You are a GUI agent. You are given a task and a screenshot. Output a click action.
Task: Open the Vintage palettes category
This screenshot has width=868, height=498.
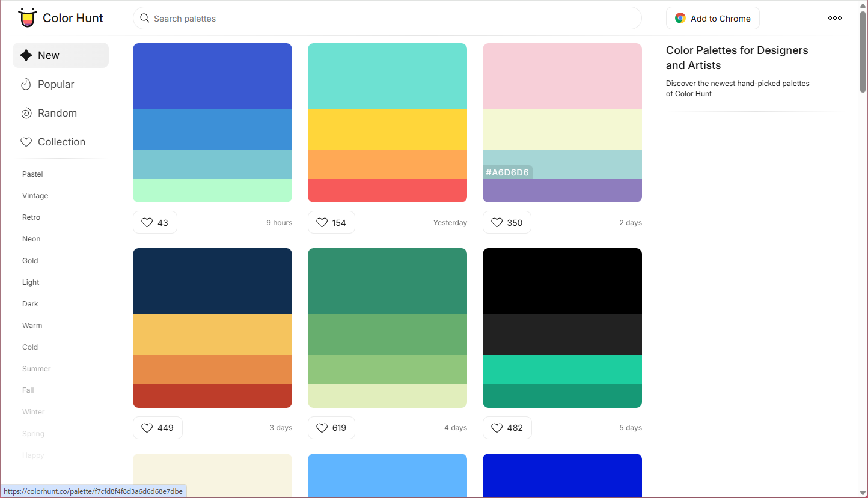pyautogui.click(x=35, y=196)
